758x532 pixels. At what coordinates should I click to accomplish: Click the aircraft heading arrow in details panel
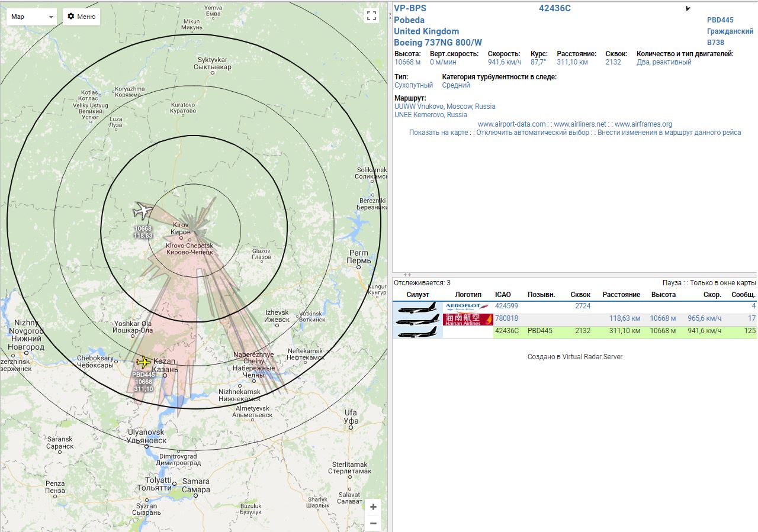[688, 8]
